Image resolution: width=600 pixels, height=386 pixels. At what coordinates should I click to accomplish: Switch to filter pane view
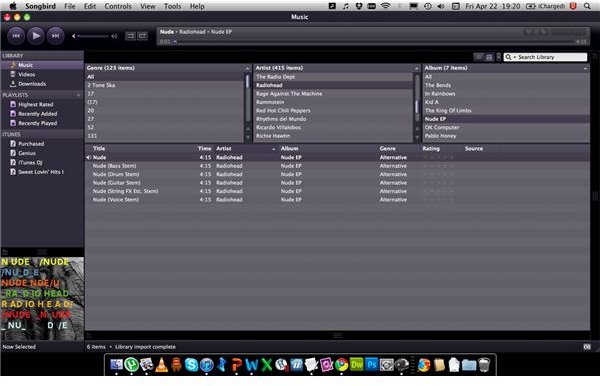[489, 57]
